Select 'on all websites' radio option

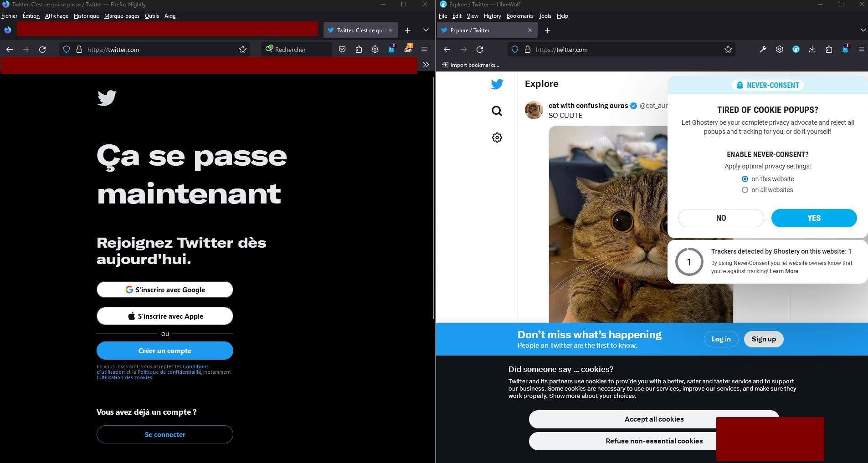(745, 190)
